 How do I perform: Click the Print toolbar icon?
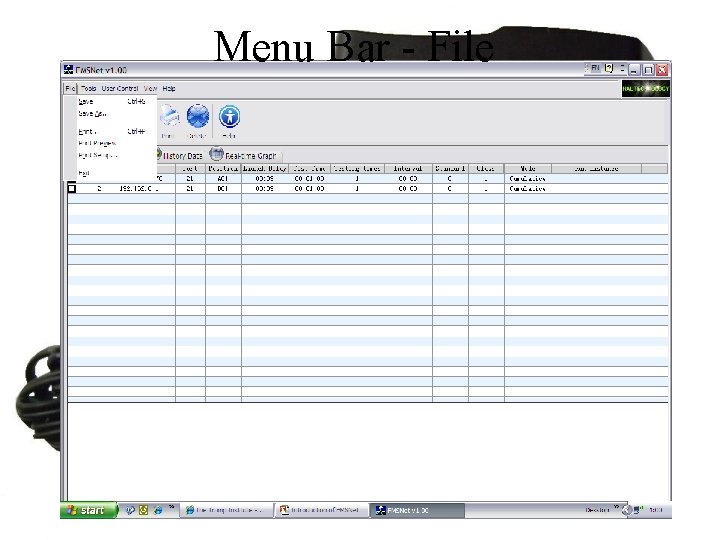click(x=169, y=117)
